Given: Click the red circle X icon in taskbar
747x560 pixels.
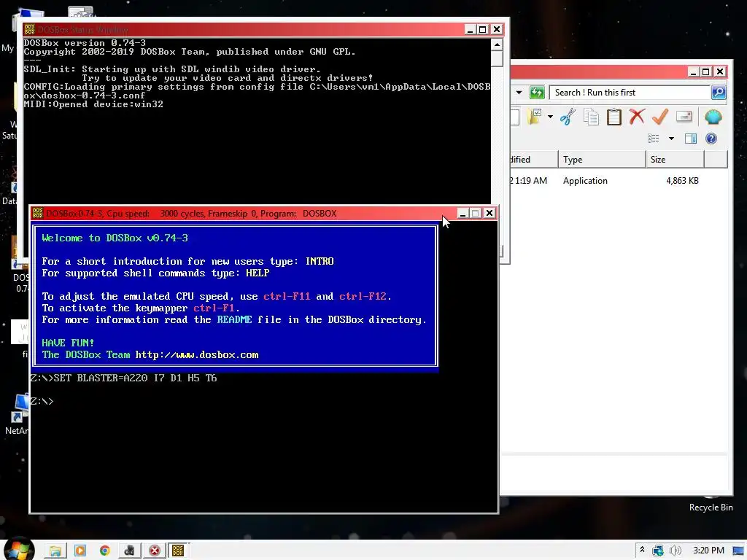Looking at the screenshot, I should click(x=155, y=551).
